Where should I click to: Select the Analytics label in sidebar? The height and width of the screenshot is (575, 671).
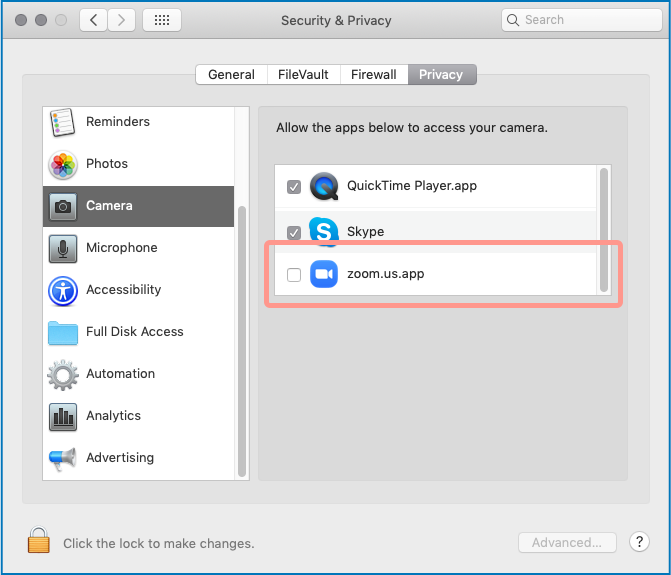[x=113, y=416]
